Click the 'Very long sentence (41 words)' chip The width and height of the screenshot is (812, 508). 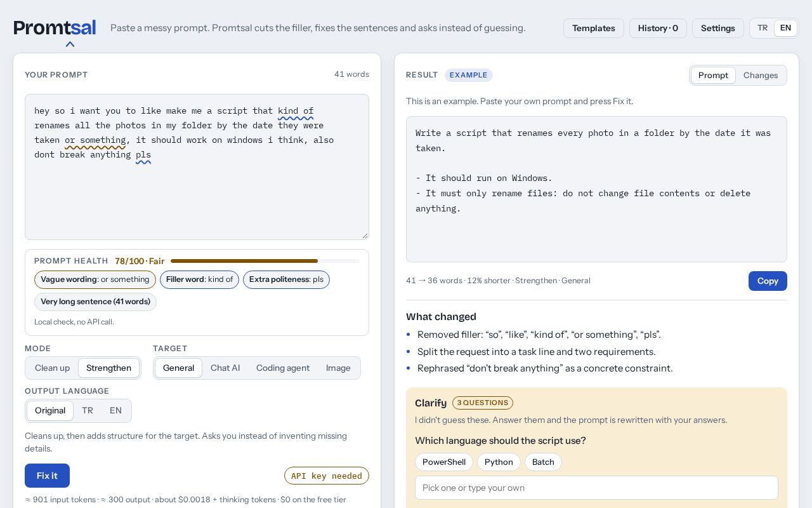(x=95, y=302)
